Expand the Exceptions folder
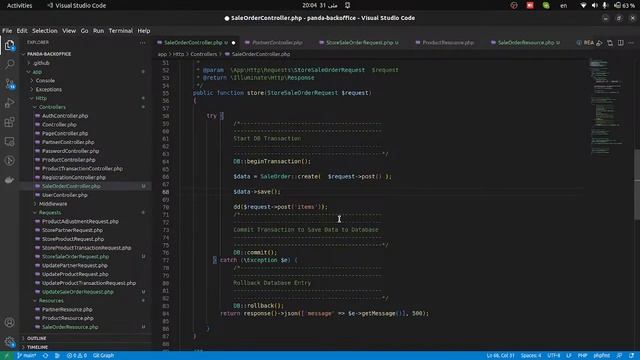Screen dimensions: 640x360 49,89
